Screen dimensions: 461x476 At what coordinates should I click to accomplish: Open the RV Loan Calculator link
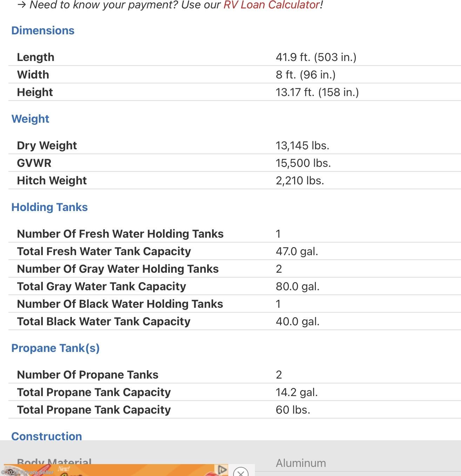(x=272, y=5)
